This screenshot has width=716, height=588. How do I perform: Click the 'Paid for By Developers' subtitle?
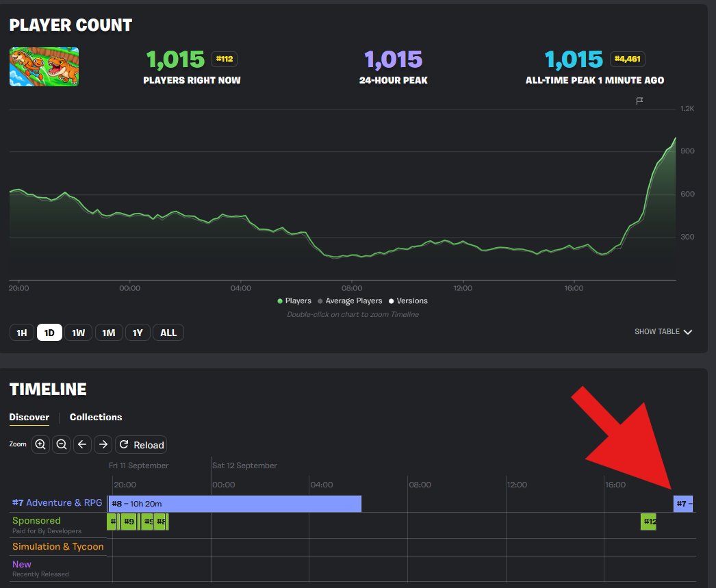[x=47, y=531]
